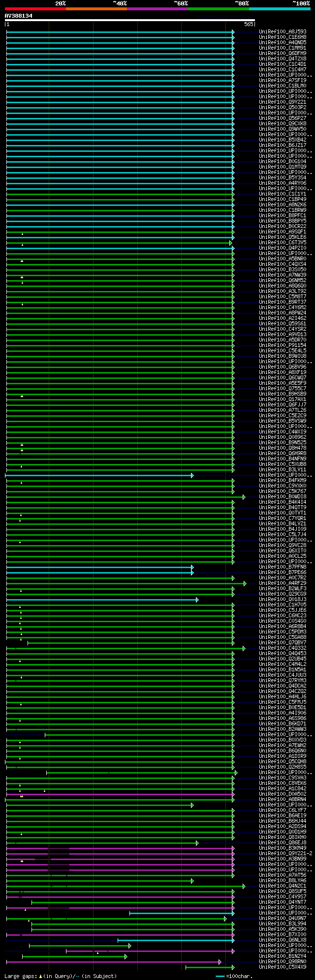Open hit UniRef100_Q6DFH9
Viewport: 315px width, 980px height.
283,53
